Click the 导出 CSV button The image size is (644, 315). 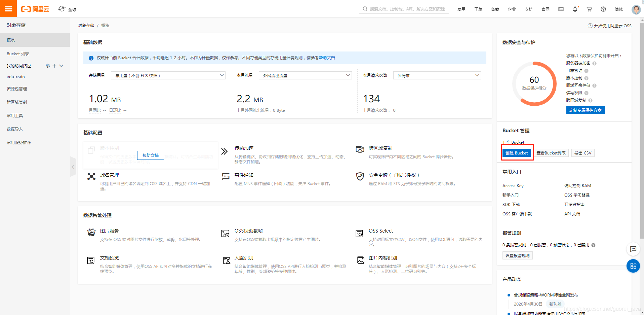[x=583, y=153]
